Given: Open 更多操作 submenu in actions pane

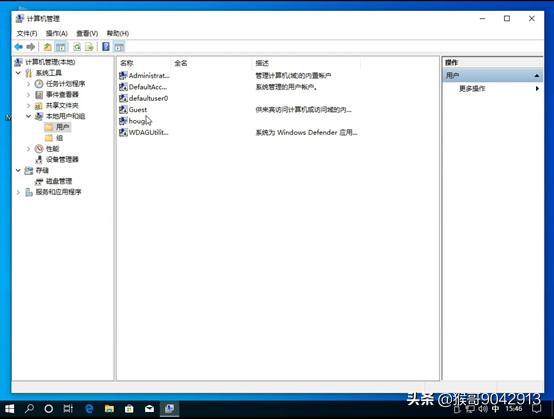Looking at the screenshot, I should tap(493, 88).
